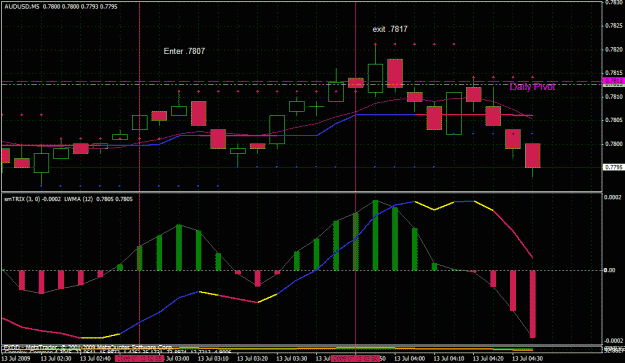
Task: Click the "13 Jul 03:20" time label
Action: [x=253, y=358]
